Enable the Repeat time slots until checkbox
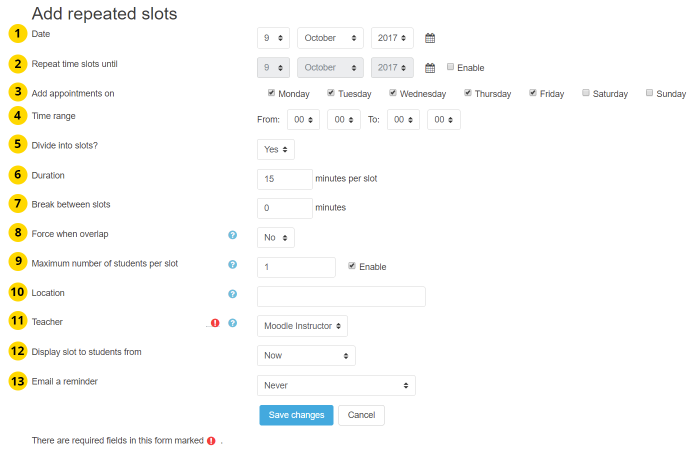The image size is (697, 454). point(451,67)
